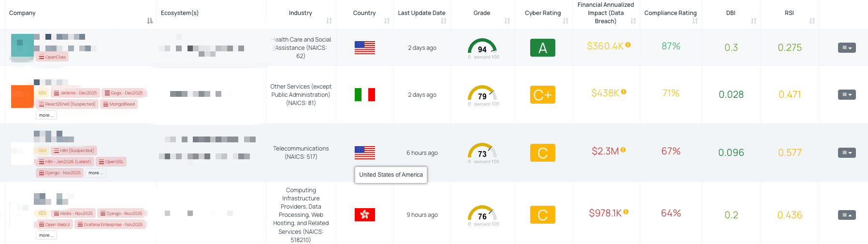Click the US flag in the Health Care row
Viewport: 868px width, 244px height.
tap(365, 47)
